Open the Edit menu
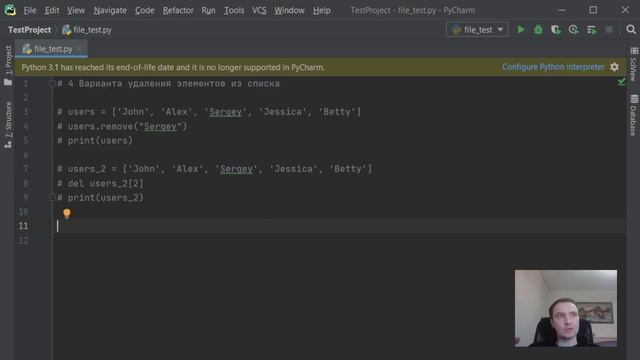This screenshot has width=640, height=360. (x=52, y=10)
